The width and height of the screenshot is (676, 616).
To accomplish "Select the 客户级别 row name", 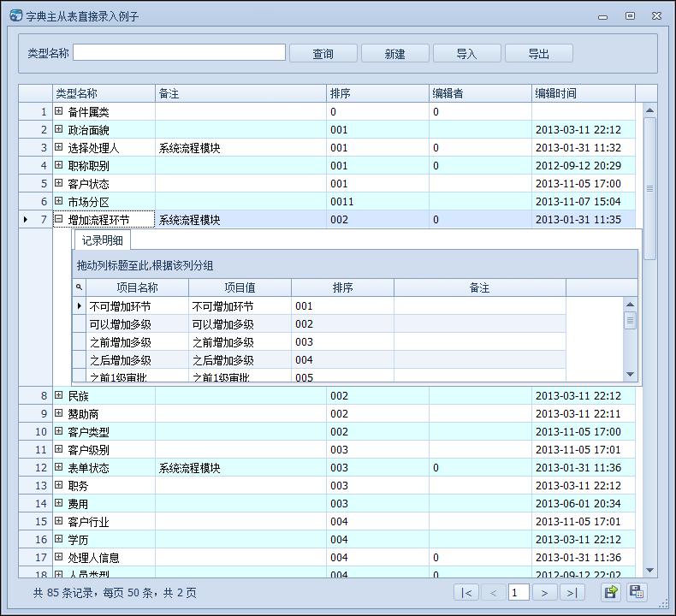I will pos(88,450).
